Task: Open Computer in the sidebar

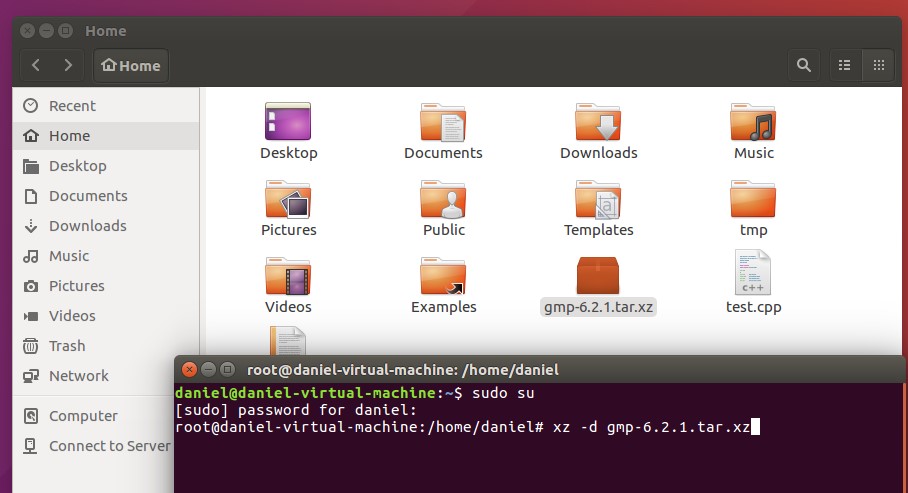Action: coord(83,416)
